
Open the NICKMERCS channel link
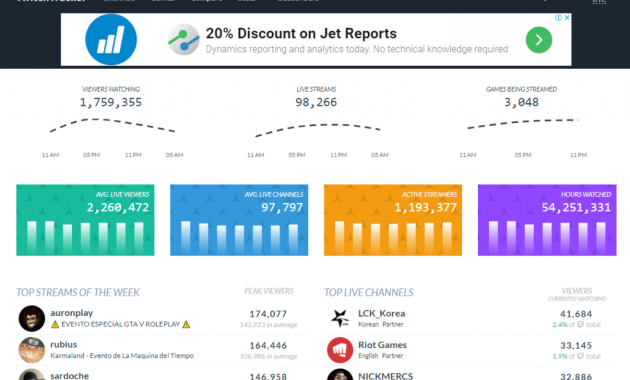385,376
